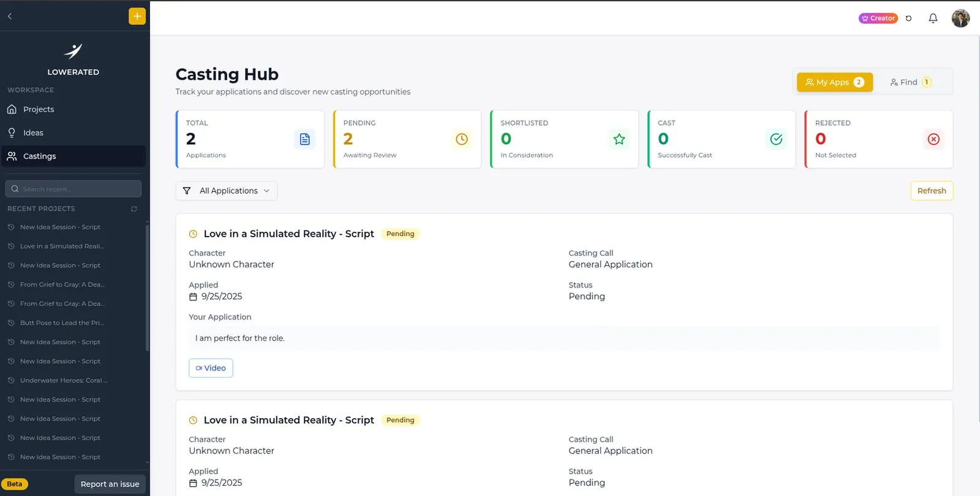
Task: Open the All Applications filter dropdown
Action: pos(227,191)
